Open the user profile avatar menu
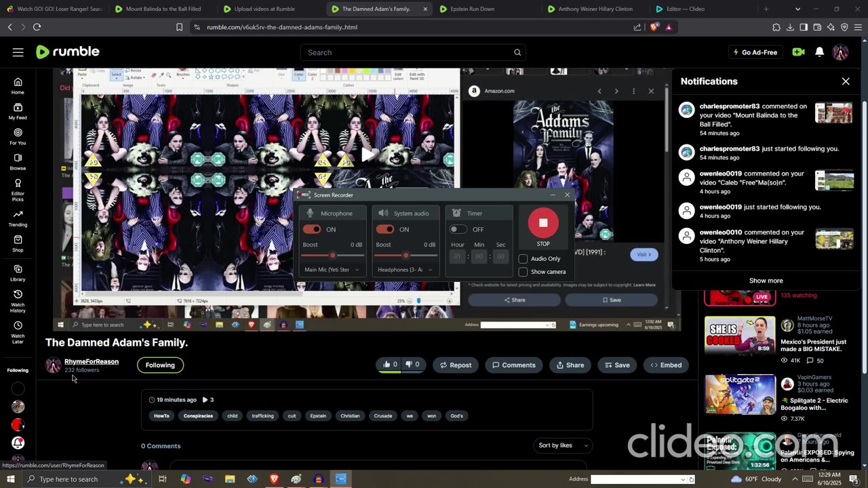868x488 pixels. (x=840, y=52)
